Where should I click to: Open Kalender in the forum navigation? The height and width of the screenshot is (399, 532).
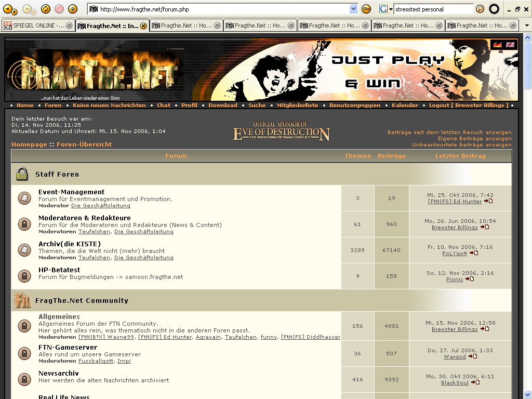[x=405, y=105]
